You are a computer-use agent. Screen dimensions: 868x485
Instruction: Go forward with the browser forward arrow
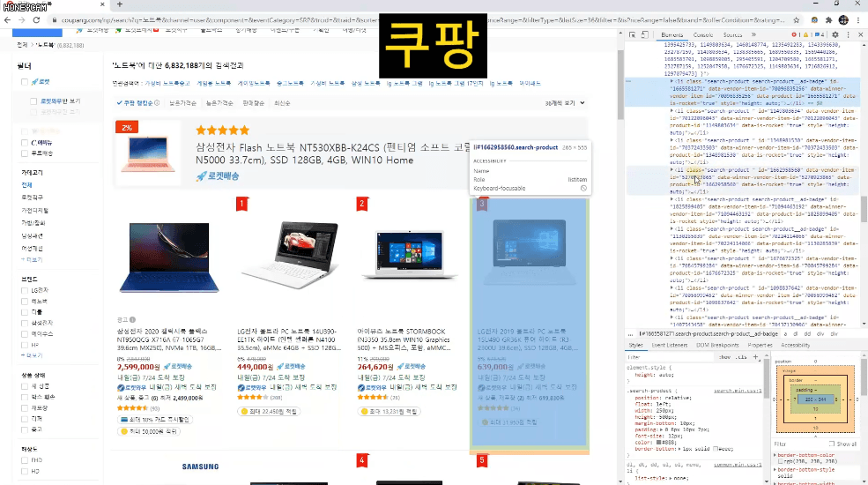21,20
